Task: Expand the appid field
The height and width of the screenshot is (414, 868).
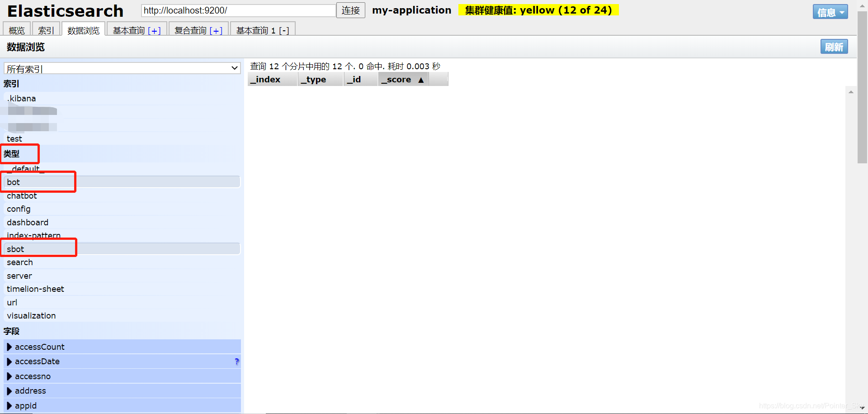Action: 122,405
